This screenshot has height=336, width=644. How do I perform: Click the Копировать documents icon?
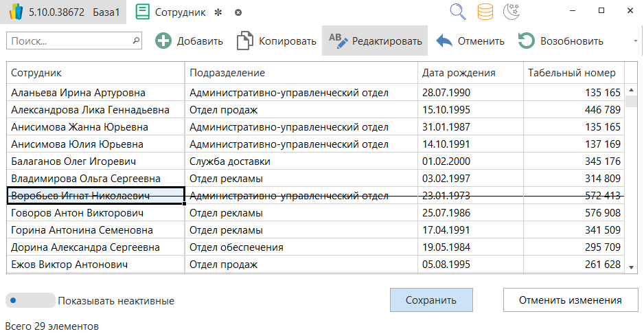245,41
